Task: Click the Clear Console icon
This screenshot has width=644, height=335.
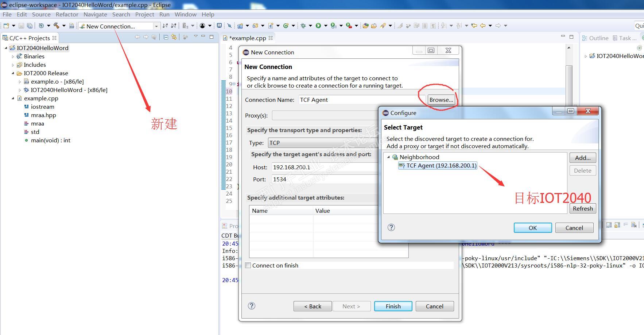Action: (x=634, y=225)
